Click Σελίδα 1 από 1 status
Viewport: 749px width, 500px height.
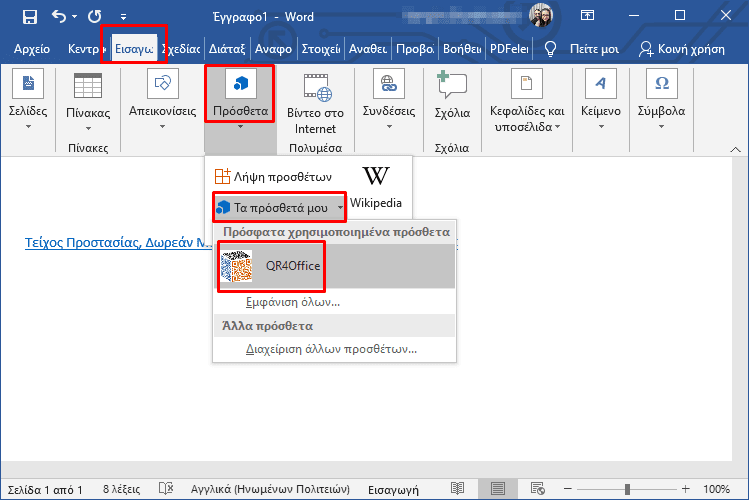(x=45, y=489)
